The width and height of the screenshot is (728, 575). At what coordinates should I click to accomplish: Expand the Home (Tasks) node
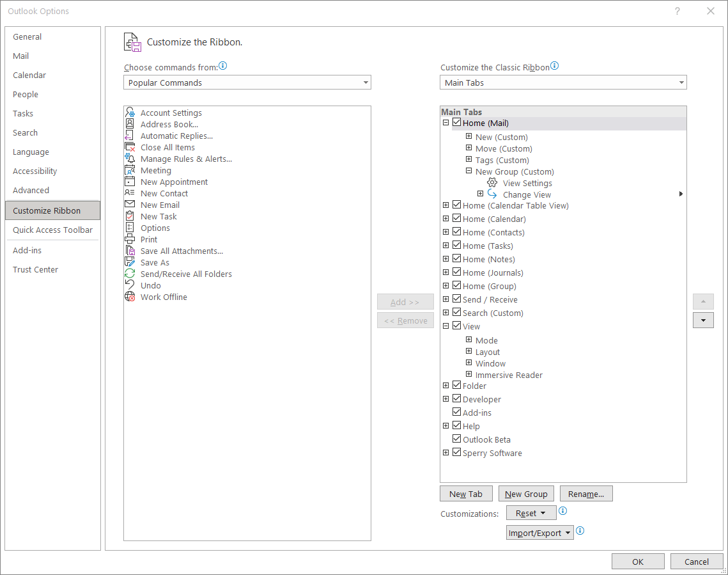[445, 245]
